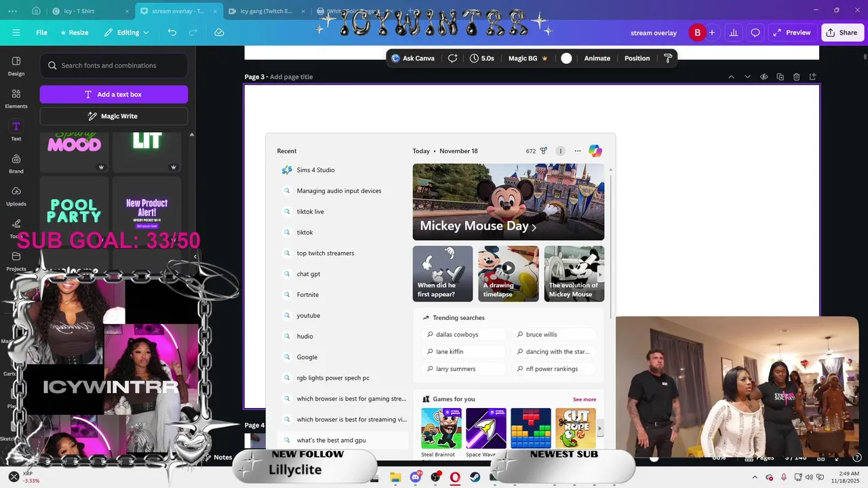This screenshot has height=488, width=868.
Task: Add a new page after page 3
Action: 812,77
